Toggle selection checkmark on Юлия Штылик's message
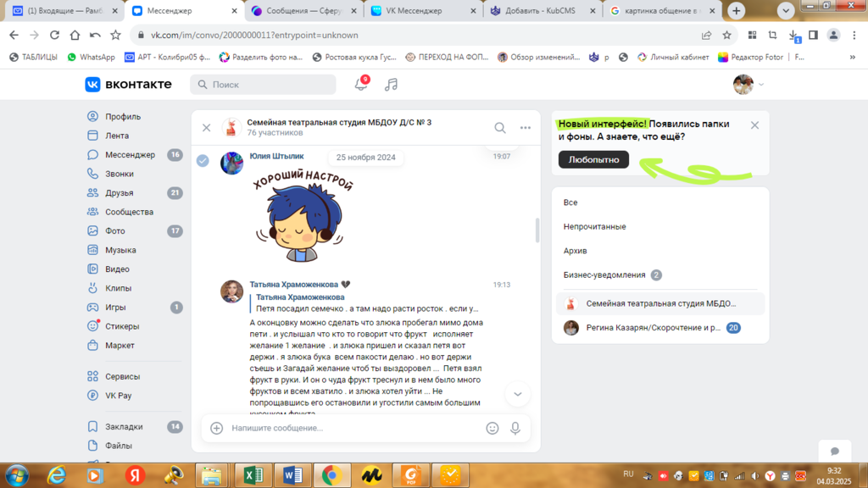The image size is (868, 488). click(203, 161)
